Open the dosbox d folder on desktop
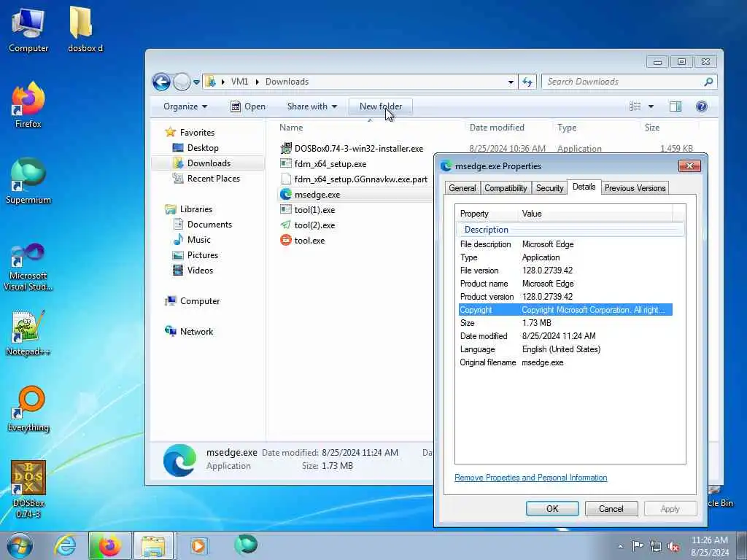747x560 pixels. [85, 29]
